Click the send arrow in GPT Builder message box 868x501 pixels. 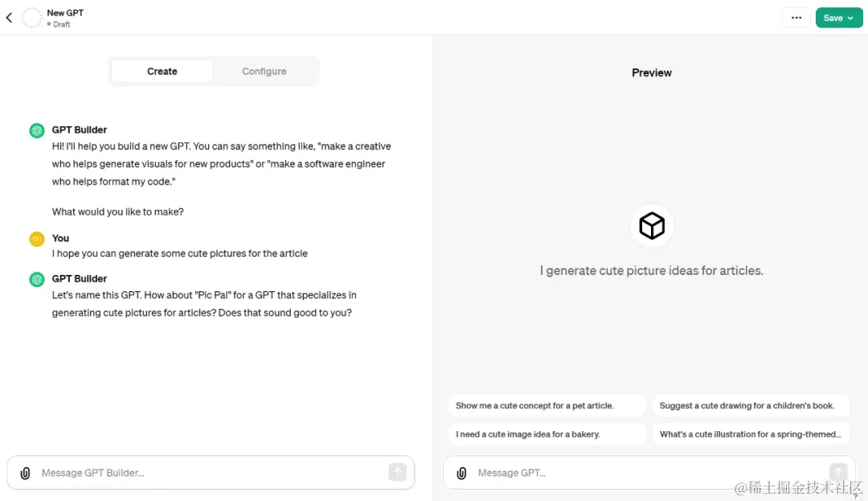(x=398, y=472)
